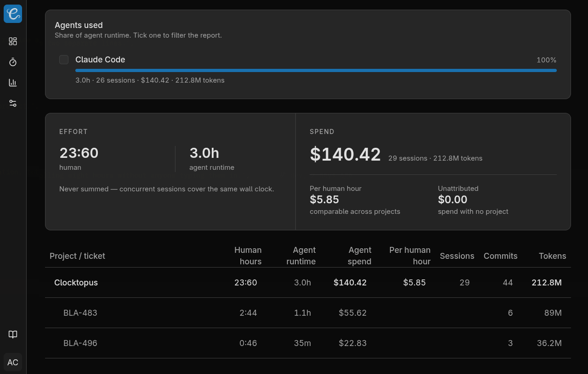
Task: Click the 23:60 human effort value in Effort card
Action: (79, 153)
